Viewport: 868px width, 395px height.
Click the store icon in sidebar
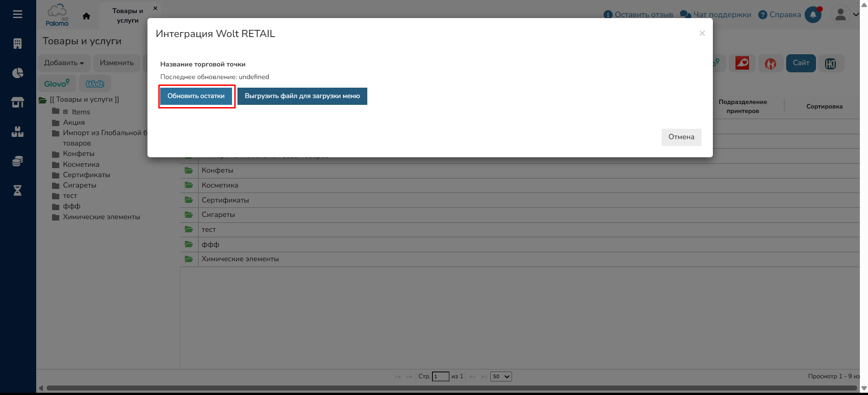(18, 103)
